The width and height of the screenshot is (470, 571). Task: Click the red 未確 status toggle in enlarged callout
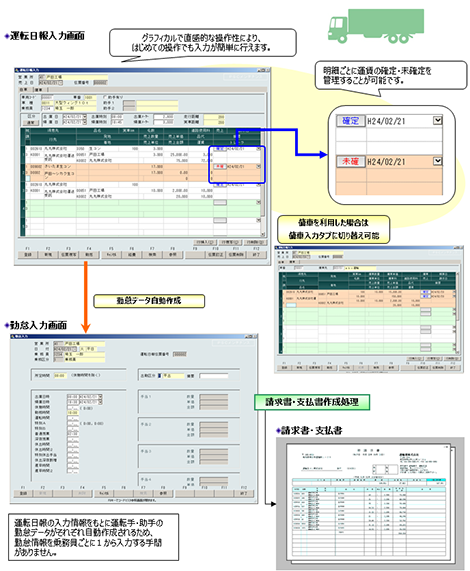tap(351, 161)
